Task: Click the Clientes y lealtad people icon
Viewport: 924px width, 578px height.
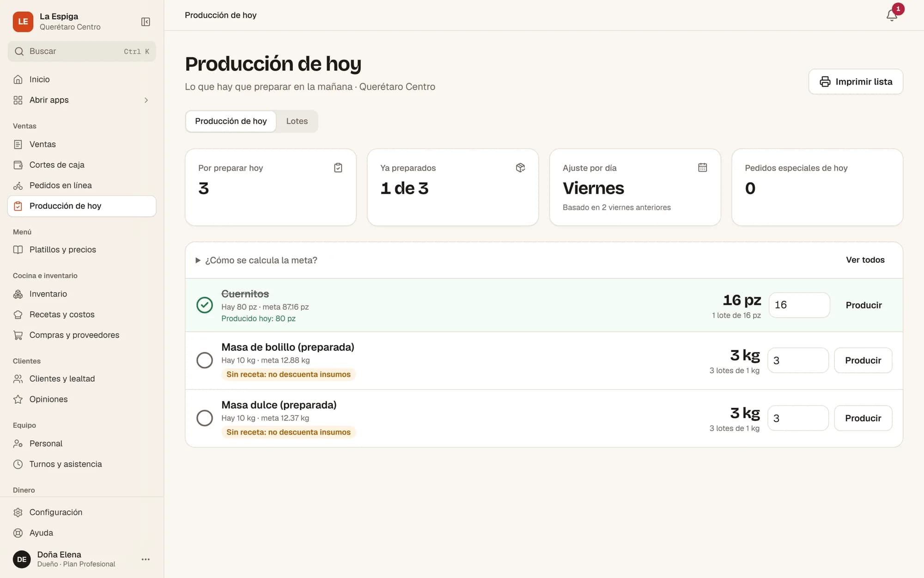Action: [x=18, y=379]
